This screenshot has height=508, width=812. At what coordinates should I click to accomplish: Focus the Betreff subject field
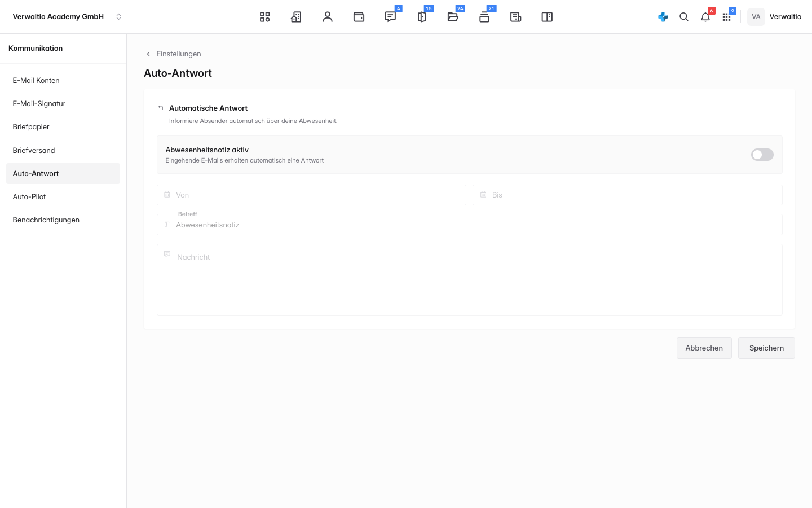pyautogui.click(x=470, y=225)
